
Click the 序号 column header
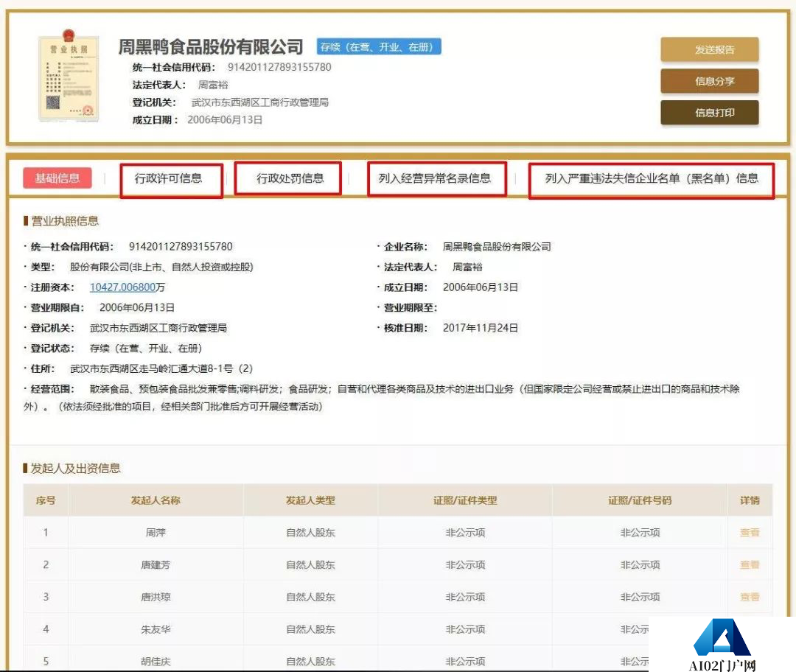(x=46, y=500)
